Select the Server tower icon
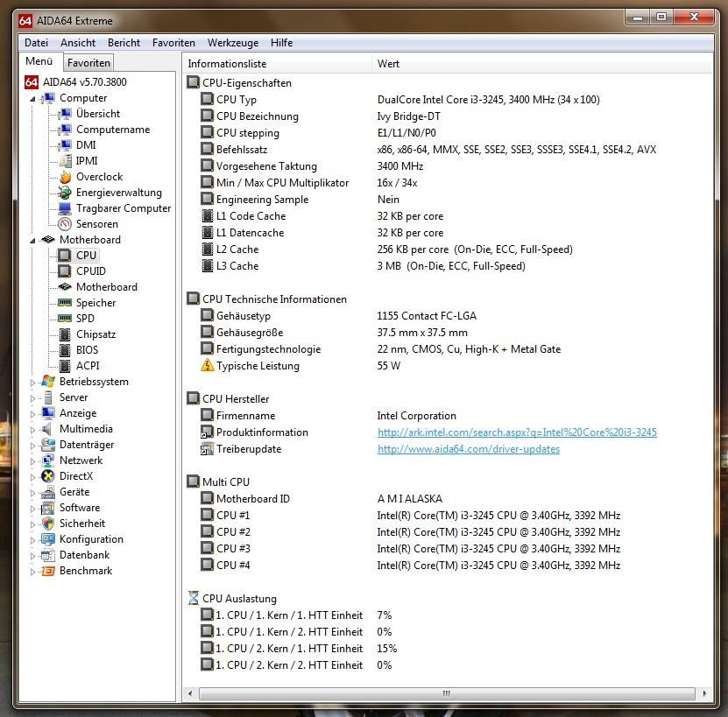728x717 pixels. pyautogui.click(x=48, y=397)
